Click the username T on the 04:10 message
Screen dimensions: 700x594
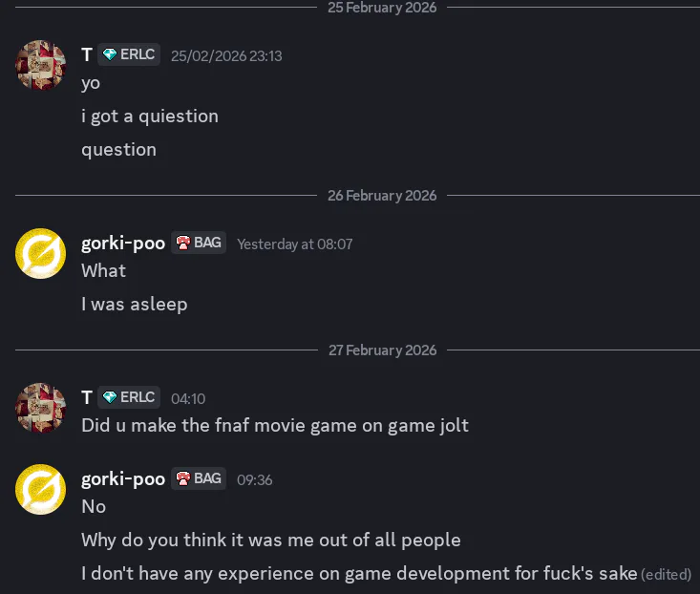click(87, 398)
